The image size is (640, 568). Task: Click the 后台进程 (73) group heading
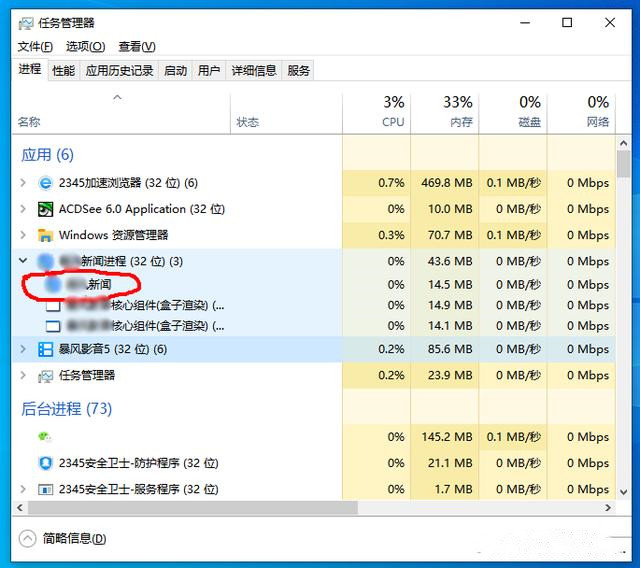click(x=67, y=408)
